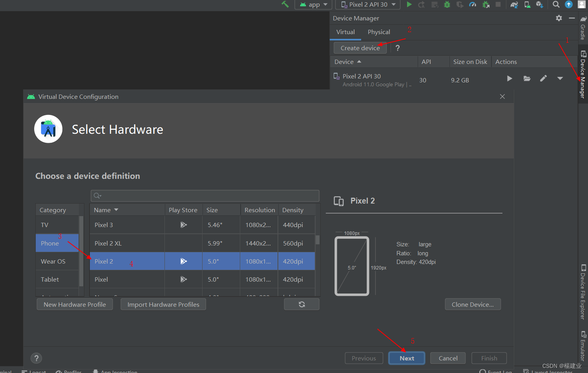
Task: Click the Search Everywhere magnifier icon
Action: [x=556, y=4]
